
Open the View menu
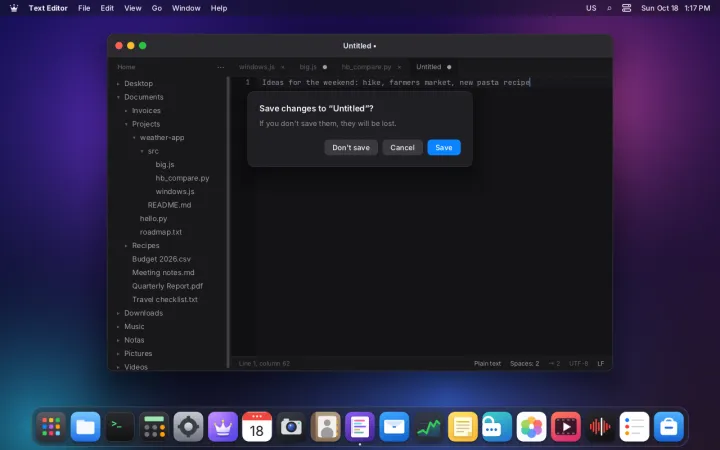pyautogui.click(x=133, y=8)
